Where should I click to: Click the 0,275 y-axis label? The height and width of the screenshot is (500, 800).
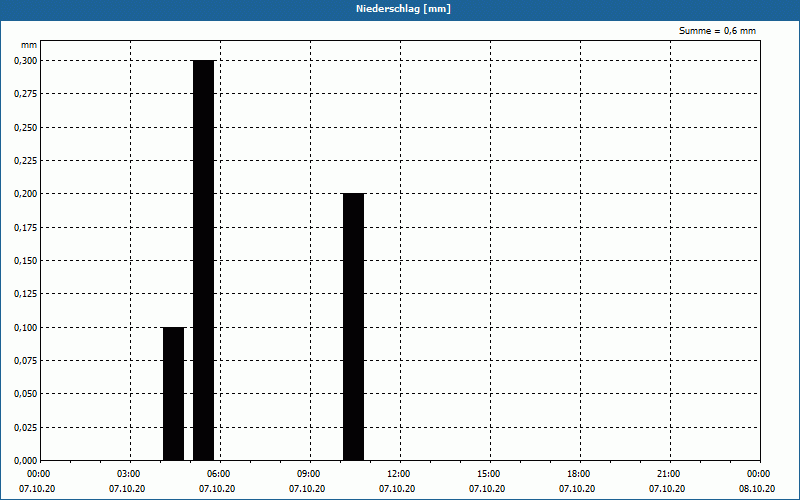(x=25, y=94)
